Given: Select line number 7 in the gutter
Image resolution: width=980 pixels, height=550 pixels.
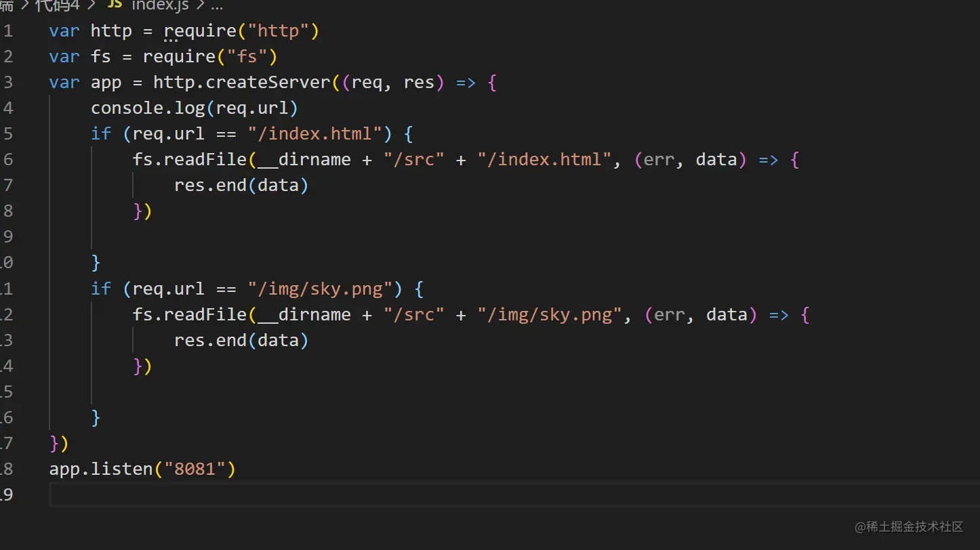Looking at the screenshot, I should (x=7, y=186).
